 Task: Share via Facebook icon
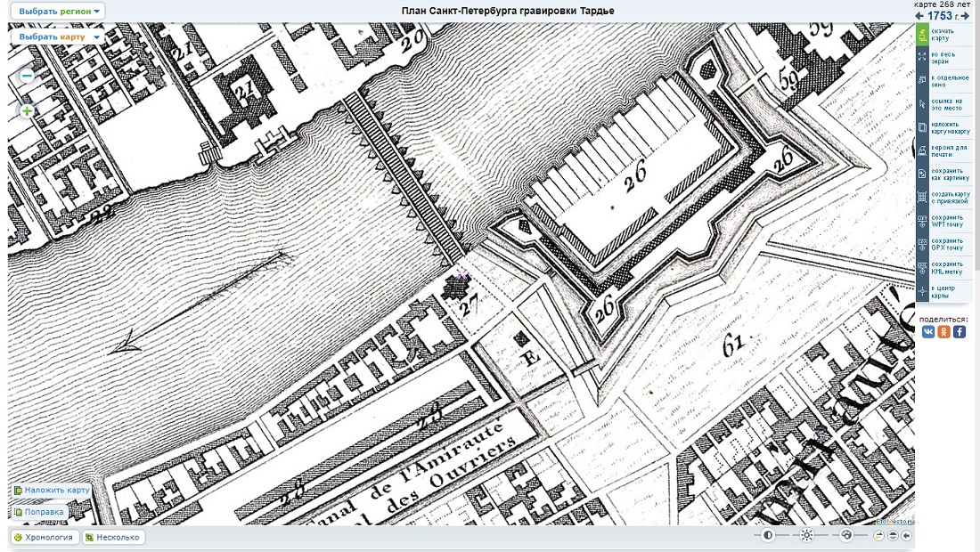coord(960,331)
